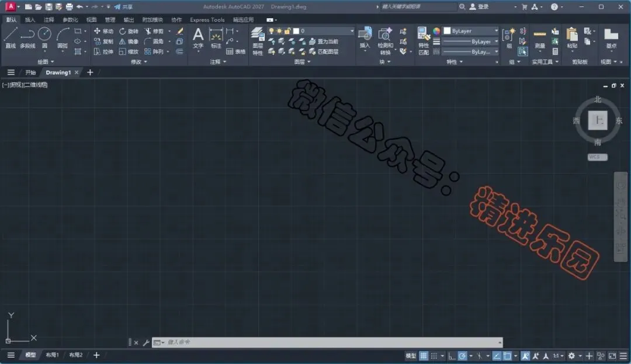The height and width of the screenshot is (364, 631).
Task: Click the 阵列 (Array) tool
Action: click(154, 51)
